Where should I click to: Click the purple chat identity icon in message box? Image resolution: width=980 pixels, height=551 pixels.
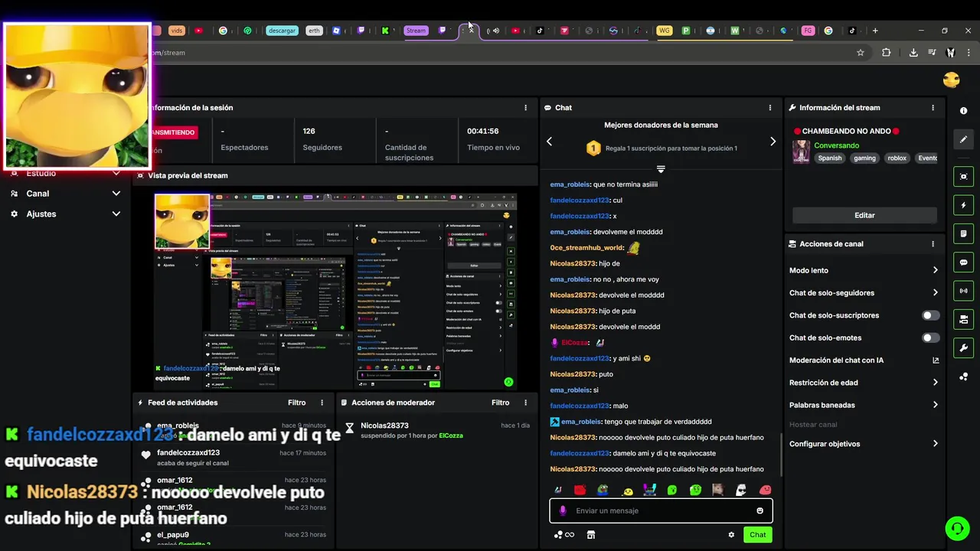pyautogui.click(x=563, y=510)
